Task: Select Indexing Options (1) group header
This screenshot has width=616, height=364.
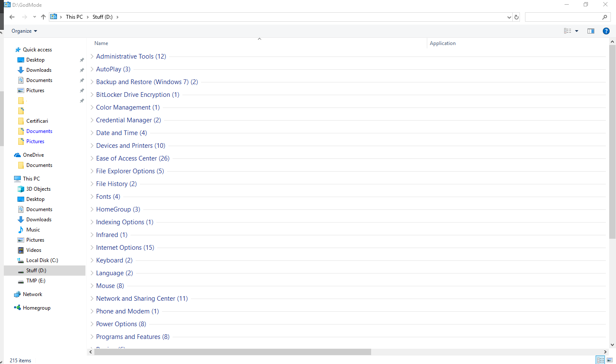Action: pos(125,222)
